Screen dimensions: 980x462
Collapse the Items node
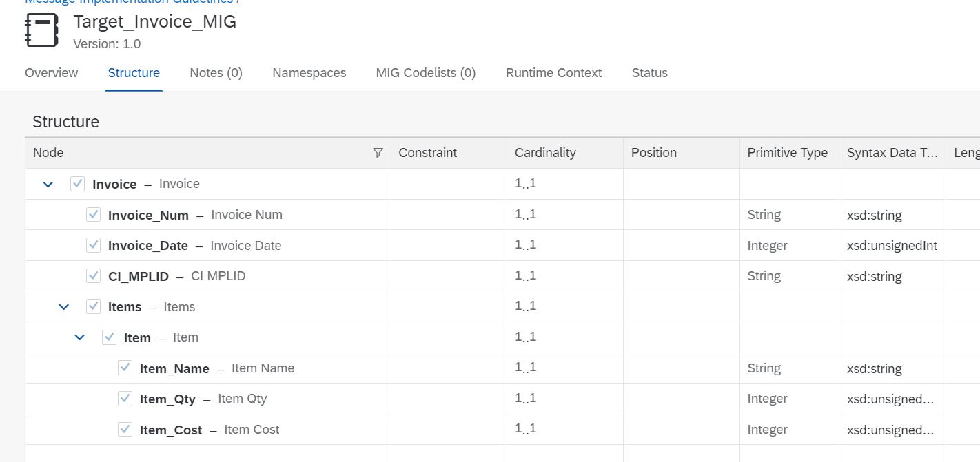tap(63, 306)
